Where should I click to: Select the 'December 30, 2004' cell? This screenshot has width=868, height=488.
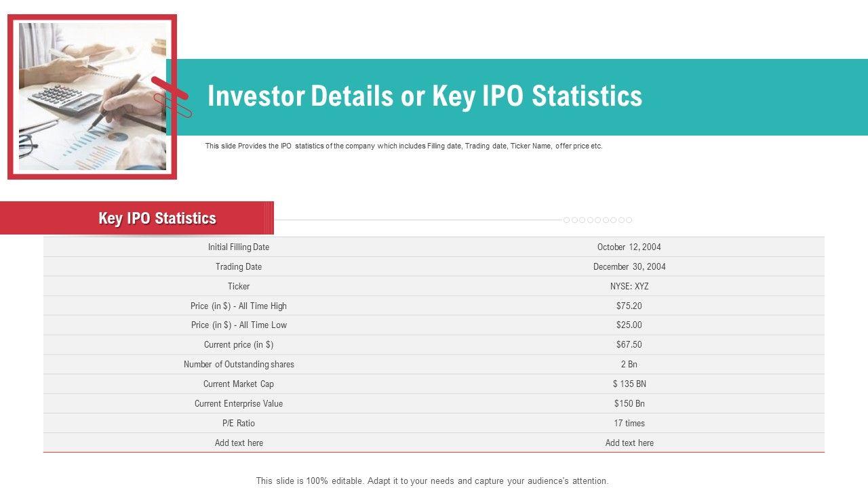pos(629,267)
